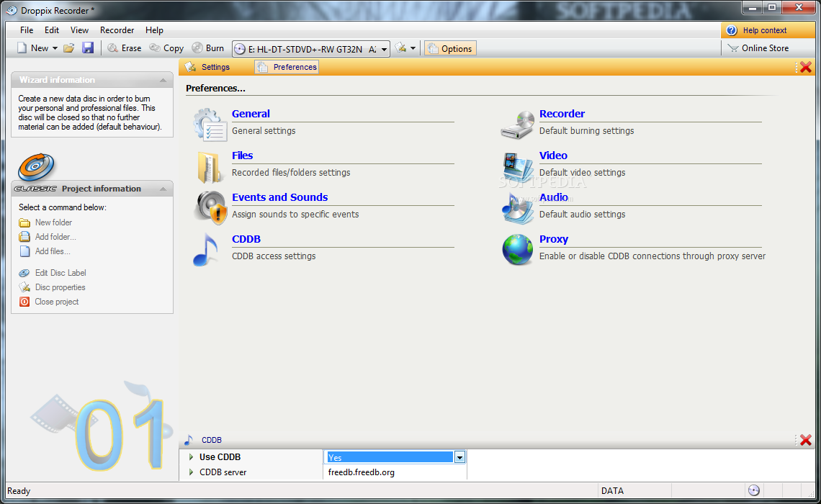
Task: Open the Help menu
Action: pyautogui.click(x=154, y=30)
